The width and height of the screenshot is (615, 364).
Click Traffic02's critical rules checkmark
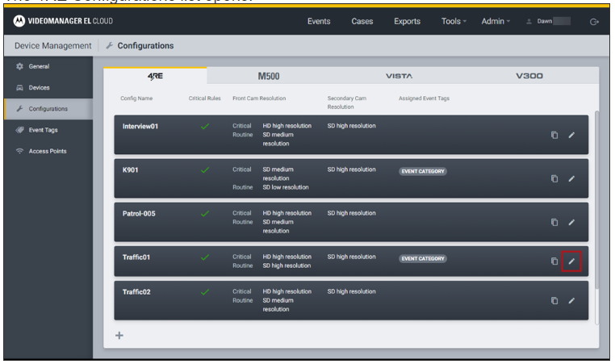pos(205,292)
